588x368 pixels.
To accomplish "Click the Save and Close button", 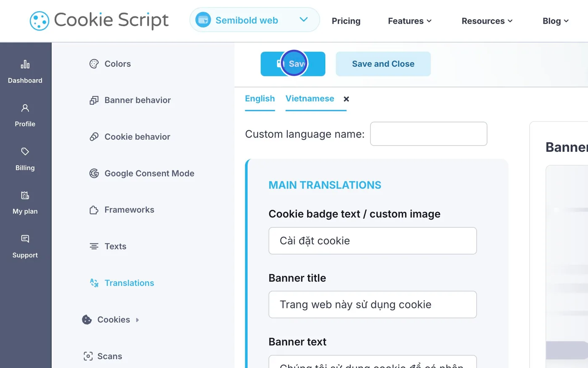I will pyautogui.click(x=383, y=64).
